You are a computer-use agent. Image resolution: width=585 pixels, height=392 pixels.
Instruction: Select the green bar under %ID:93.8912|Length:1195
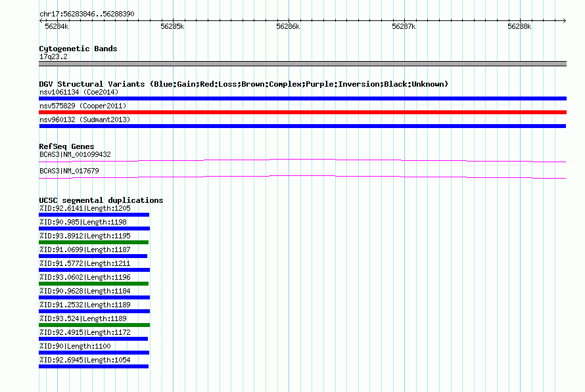tap(93, 242)
